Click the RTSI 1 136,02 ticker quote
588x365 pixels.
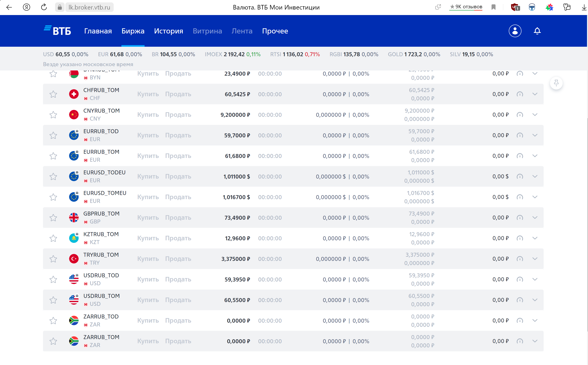(x=295, y=54)
